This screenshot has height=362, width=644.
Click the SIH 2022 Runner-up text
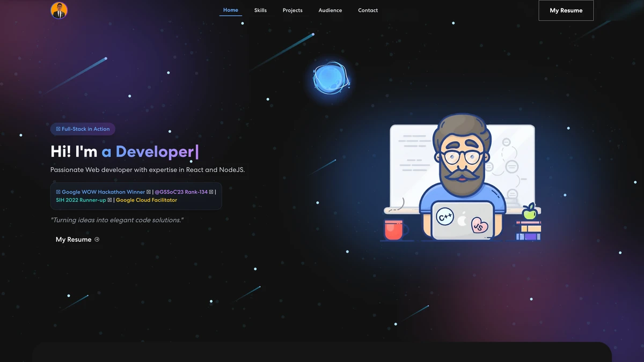(81, 200)
